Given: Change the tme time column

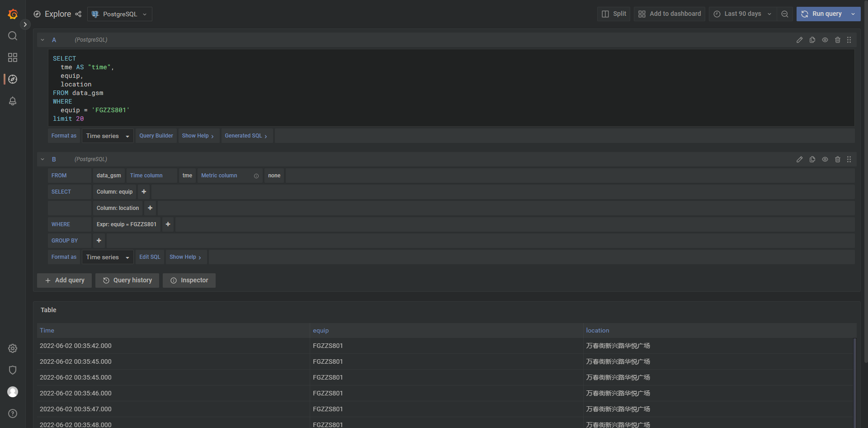Looking at the screenshot, I should click(187, 176).
